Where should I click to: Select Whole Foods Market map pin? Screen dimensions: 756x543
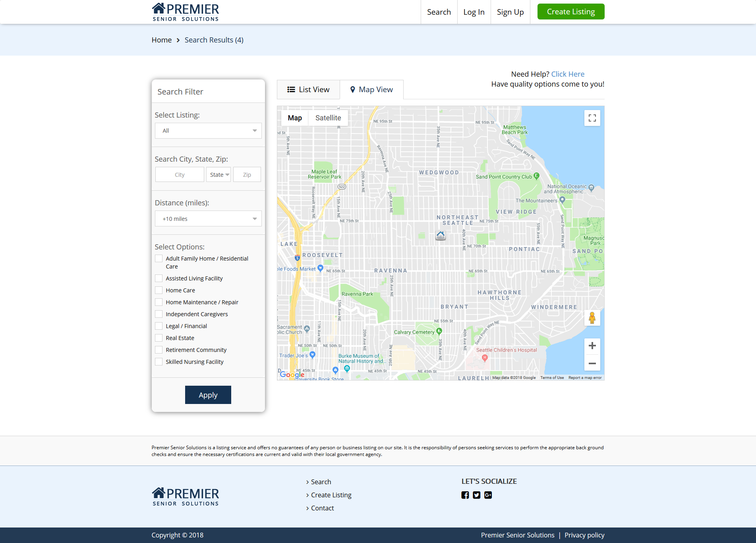tap(320, 268)
